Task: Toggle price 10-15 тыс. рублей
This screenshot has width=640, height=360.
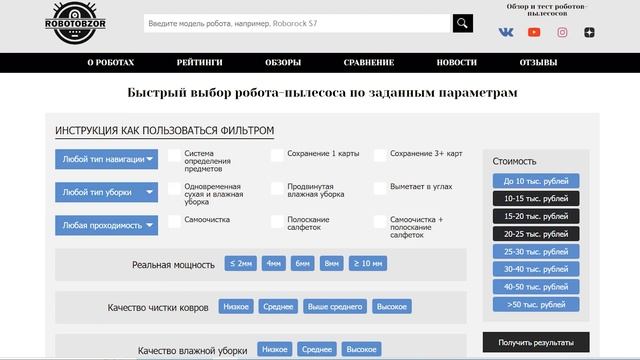Action: [x=536, y=198]
